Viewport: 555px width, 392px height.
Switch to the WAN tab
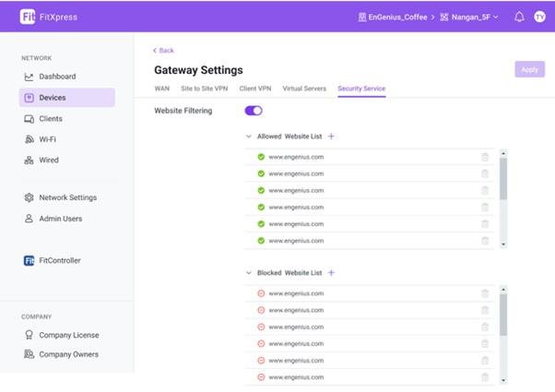click(162, 89)
